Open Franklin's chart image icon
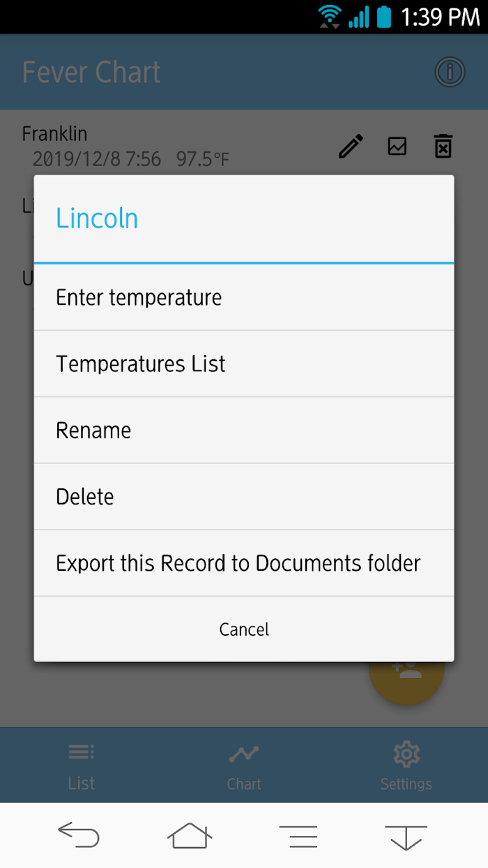Image resolution: width=488 pixels, height=868 pixels. [x=397, y=146]
